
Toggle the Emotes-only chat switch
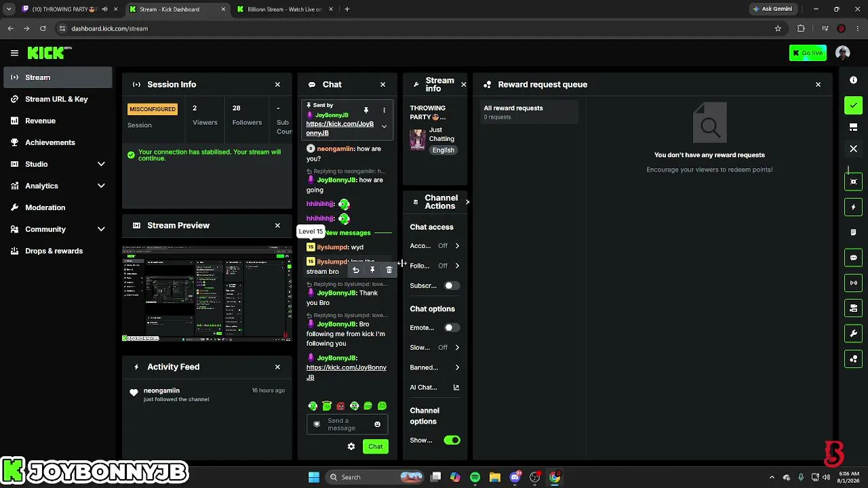(x=452, y=328)
